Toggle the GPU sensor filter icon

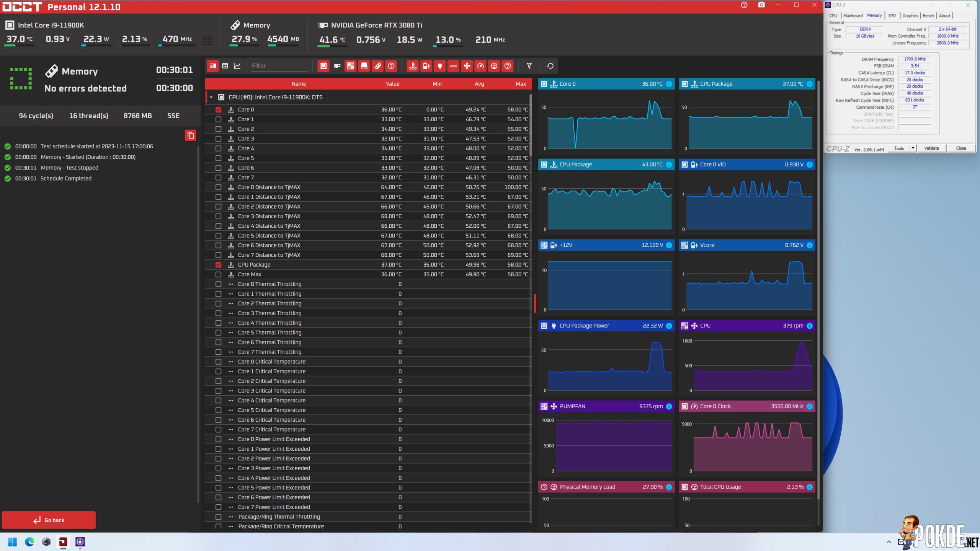click(337, 66)
